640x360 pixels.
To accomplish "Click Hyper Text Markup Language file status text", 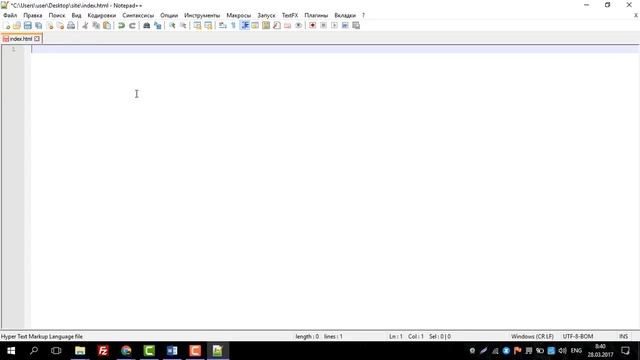I will (x=42, y=336).
